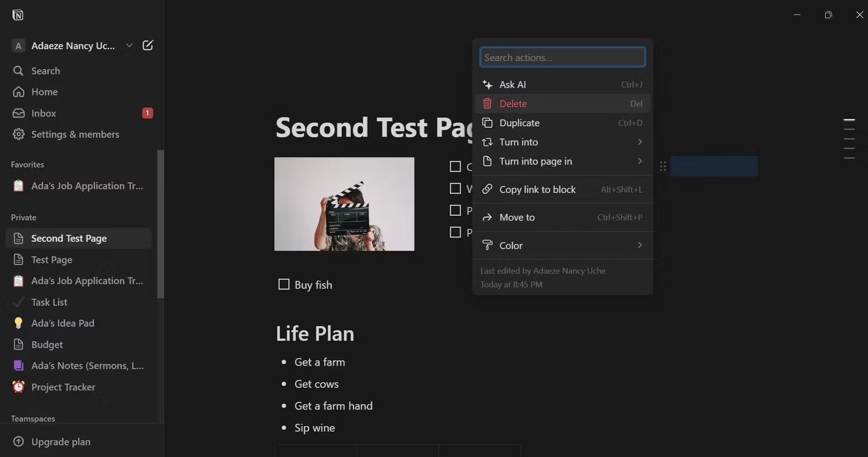This screenshot has width=868, height=457.
Task: Click the Upgrade plan arrow icon
Action: 19,442
